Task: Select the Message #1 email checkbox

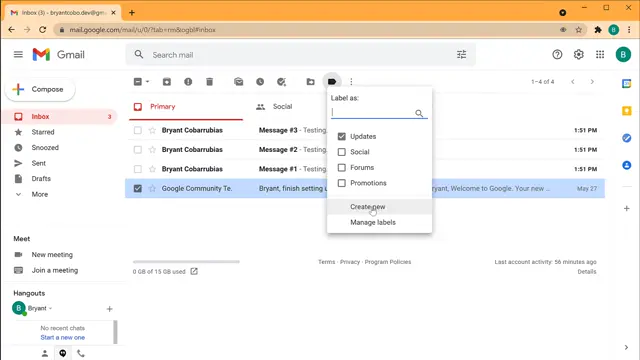Action: pos(138,169)
